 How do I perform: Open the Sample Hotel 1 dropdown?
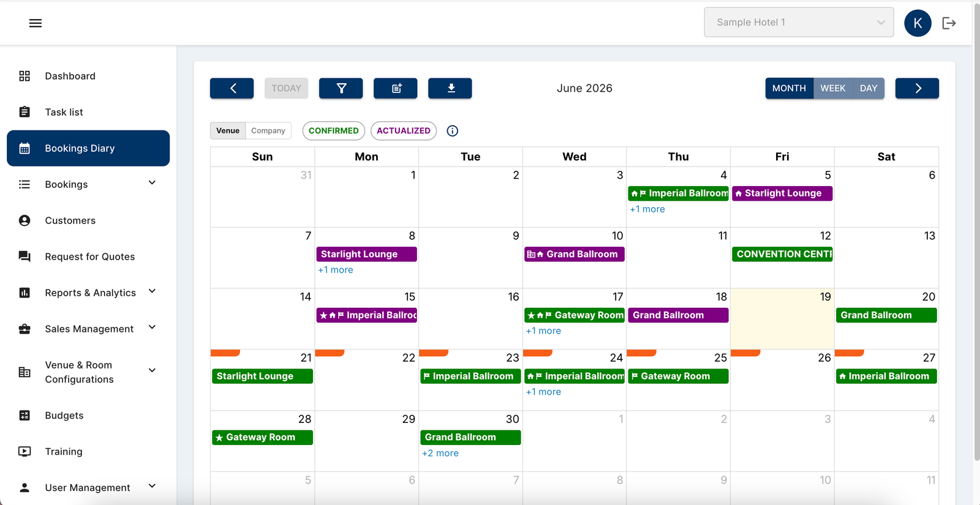[799, 22]
